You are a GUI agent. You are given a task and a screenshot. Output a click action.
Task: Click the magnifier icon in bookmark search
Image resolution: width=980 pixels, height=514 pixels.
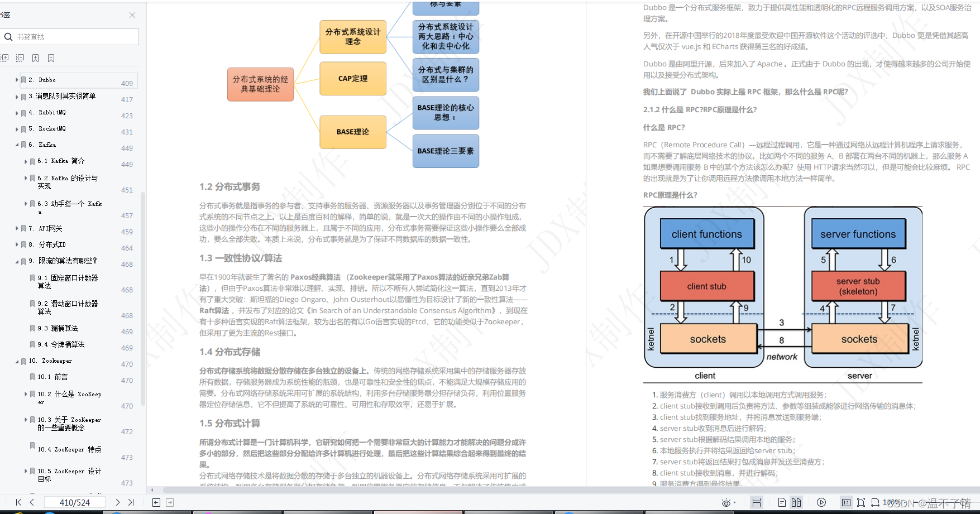pyautogui.click(x=8, y=37)
